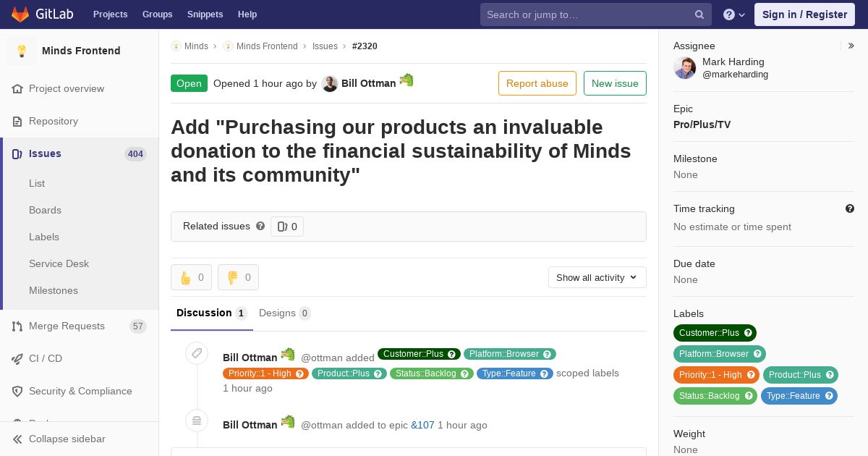Open the Minds Frontend sidebar title
This screenshot has height=456, width=868.
point(81,51)
